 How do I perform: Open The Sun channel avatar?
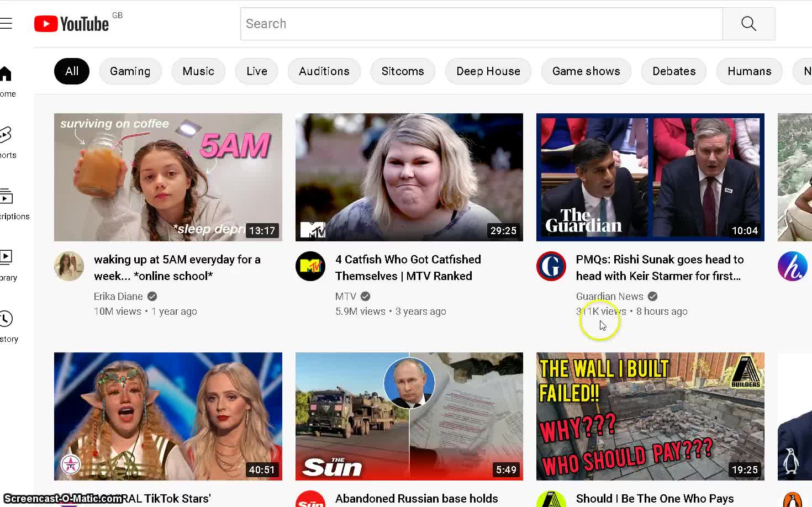(310, 499)
